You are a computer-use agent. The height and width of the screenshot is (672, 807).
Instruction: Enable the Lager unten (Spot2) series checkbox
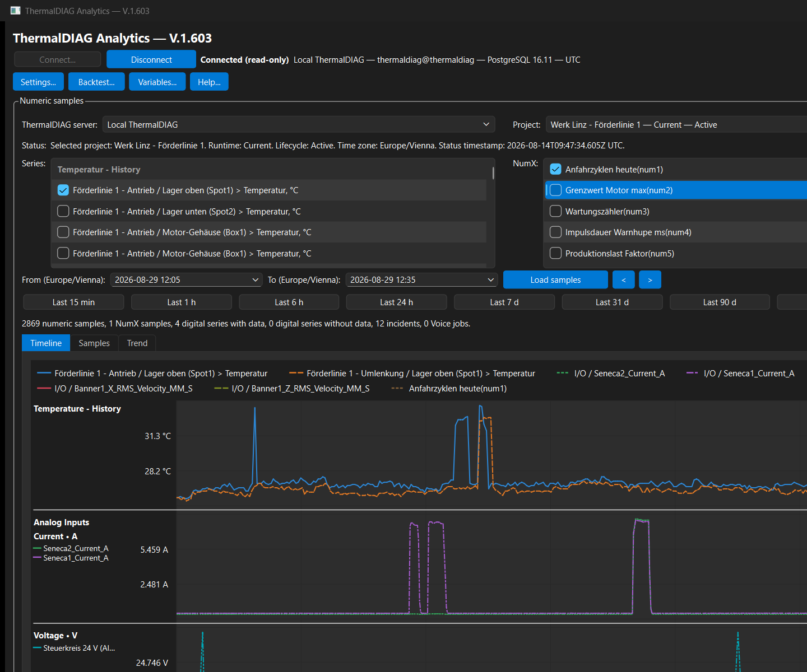pos(63,211)
